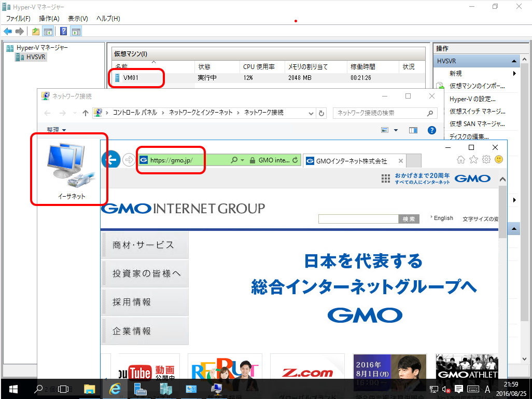Screen dimensions: 532x399
Task: Open 採用情報 in the GMO side menu
Action: point(145,302)
